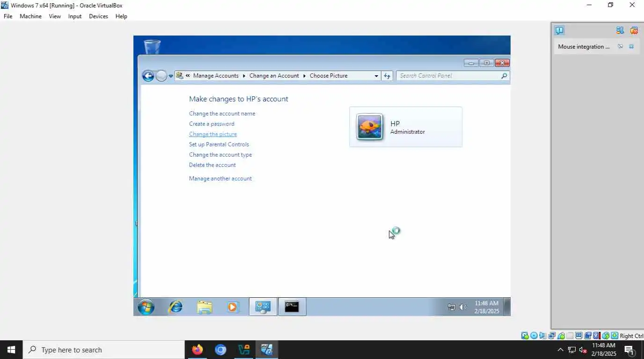Click the forward arrow next to back button
This screenshot has width=644, height=359.
[x=161, y=76]
